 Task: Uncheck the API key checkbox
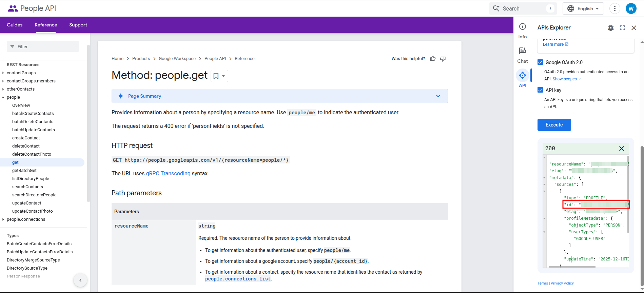point(540,90)
